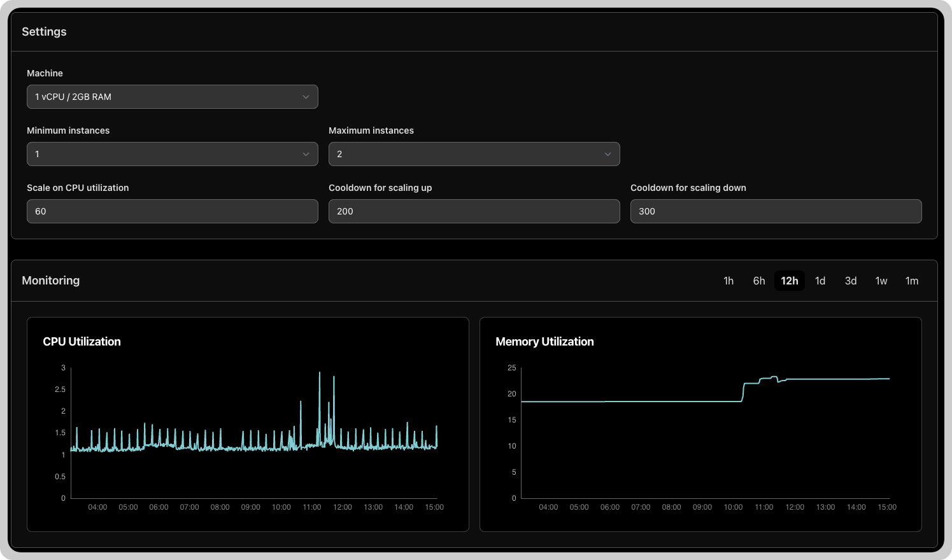Select the 12h time range
The height and width of the screenshot is (560, 952).
click(x=790, y=281)
